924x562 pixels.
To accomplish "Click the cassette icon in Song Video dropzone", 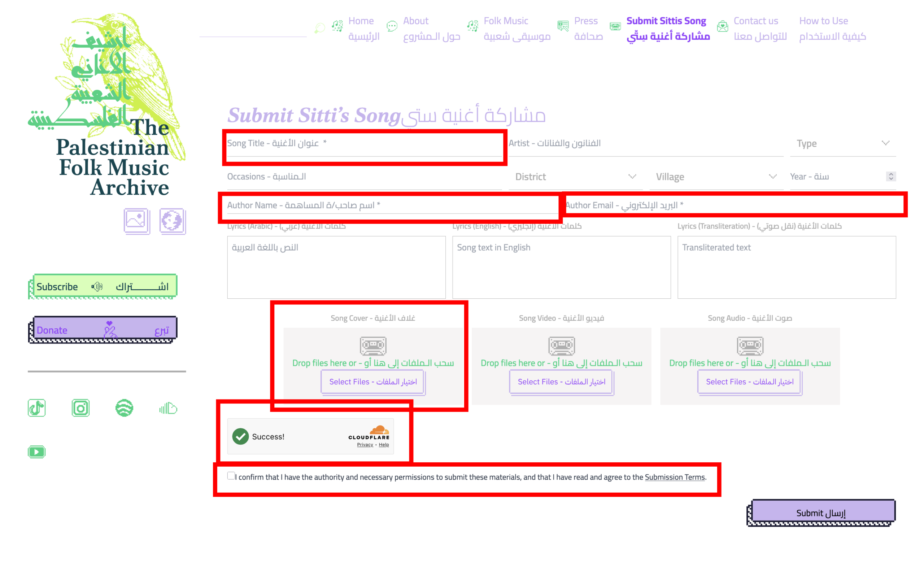I will pos(561,346).
